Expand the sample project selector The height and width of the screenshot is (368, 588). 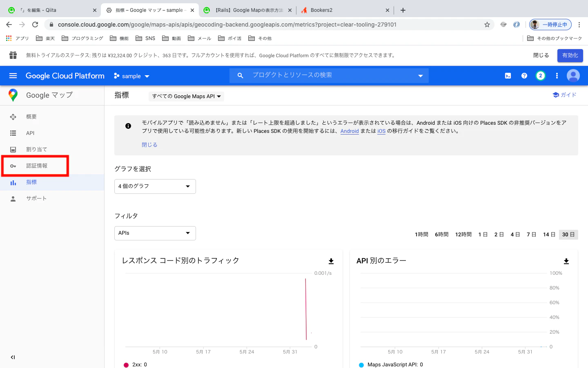132,76
